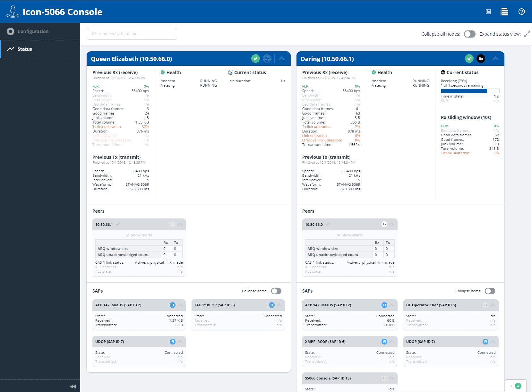Click the help question mark icon
532x392 pixels.
coord(521,12)
